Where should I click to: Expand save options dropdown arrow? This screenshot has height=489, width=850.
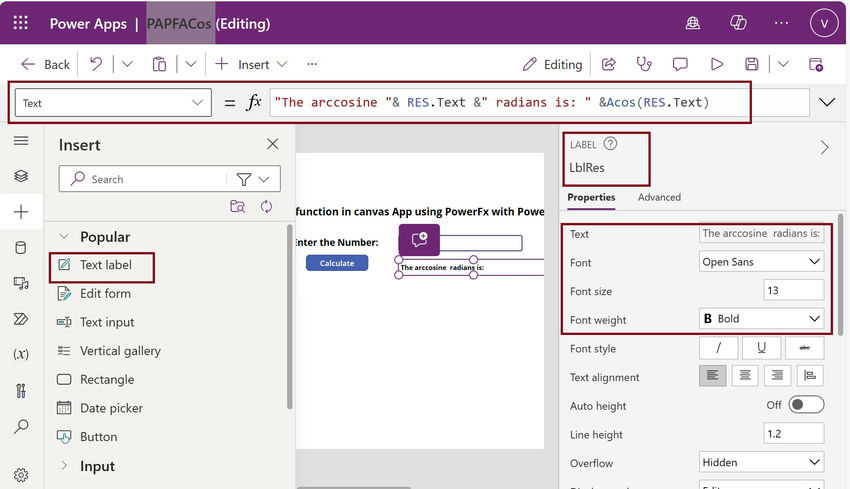click(783, 64)
